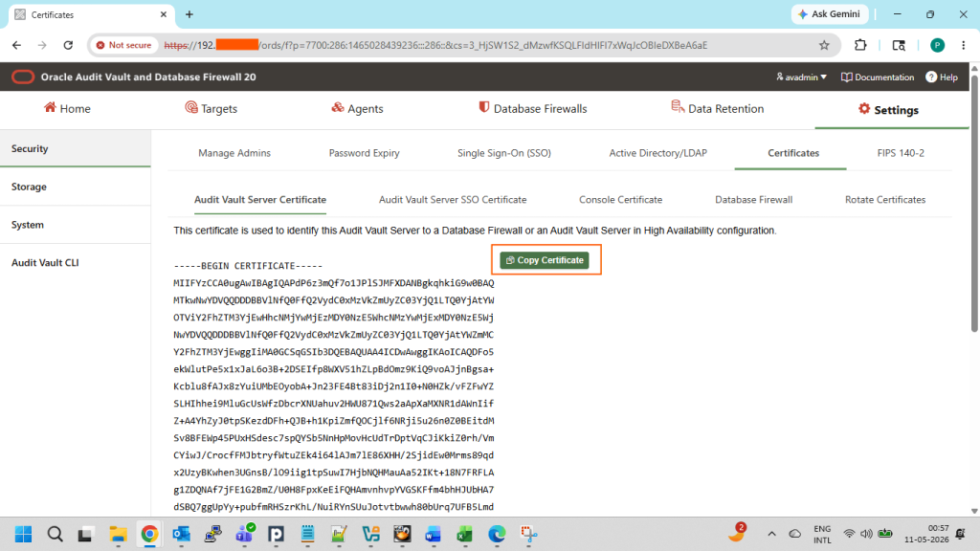Open the Database Firewall subtab
980x551 pixels.
754,200
